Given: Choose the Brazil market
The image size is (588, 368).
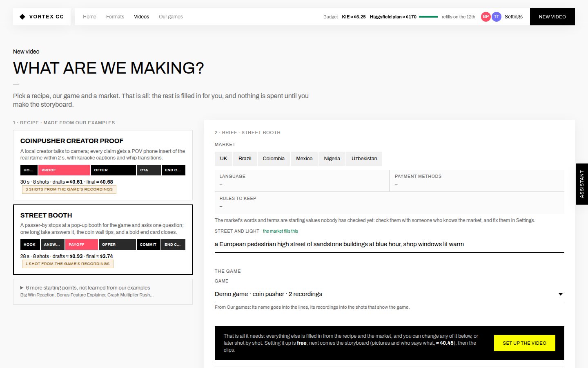Looking at the screenshot, I should coord(245,159).
